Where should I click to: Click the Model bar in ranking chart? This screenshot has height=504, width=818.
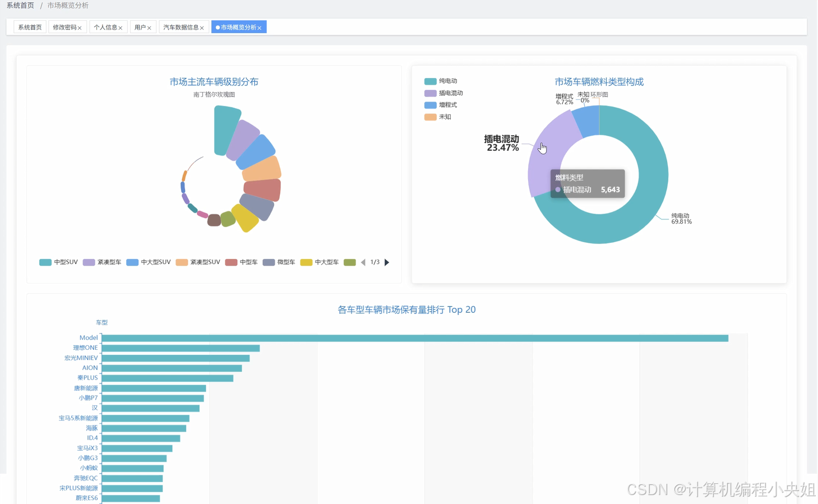[415, 338]
